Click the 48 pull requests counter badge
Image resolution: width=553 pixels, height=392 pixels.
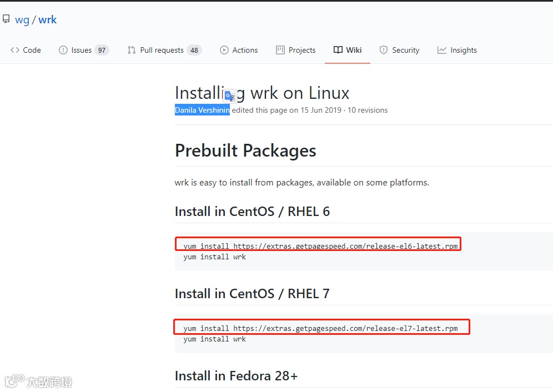[x=194, y=50]
